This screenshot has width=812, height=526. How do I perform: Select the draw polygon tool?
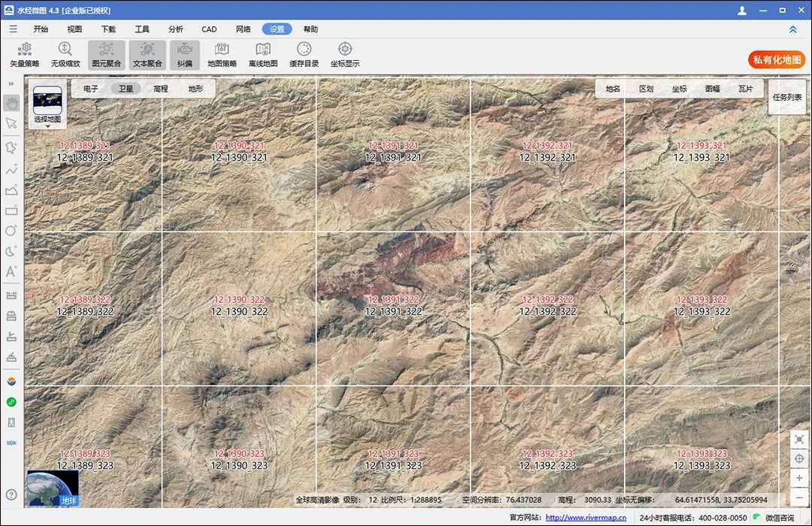click(11, 190)
